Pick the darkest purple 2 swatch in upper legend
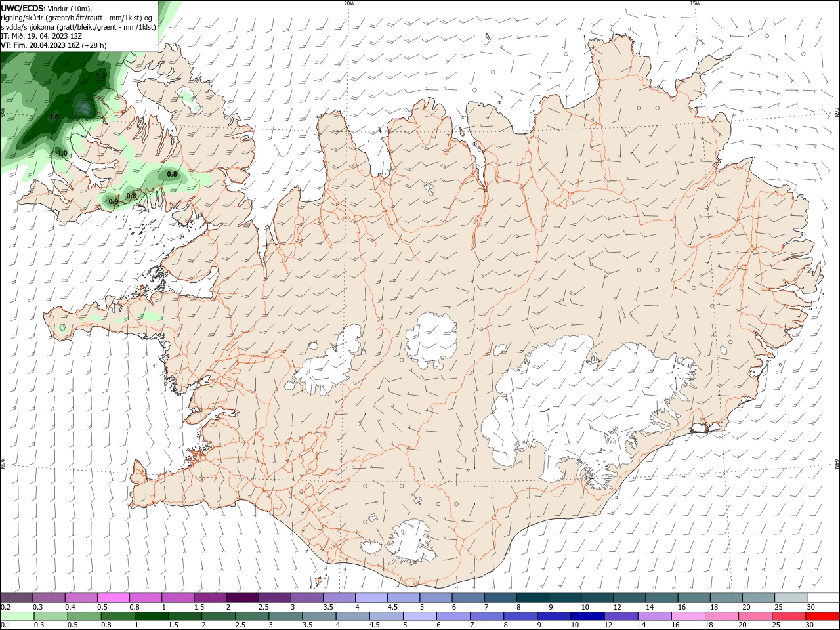The width and height of the screenshot is (840, 630). (x=243, y=598)
